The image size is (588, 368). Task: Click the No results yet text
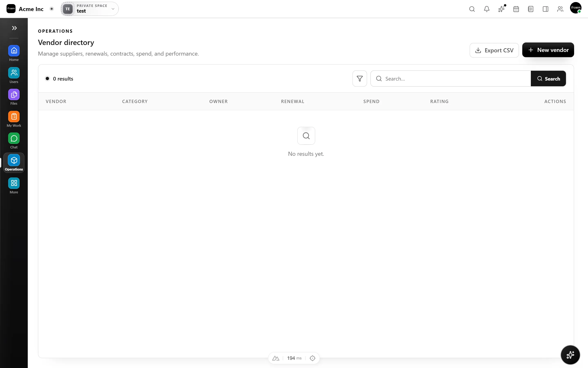(306, 154)
